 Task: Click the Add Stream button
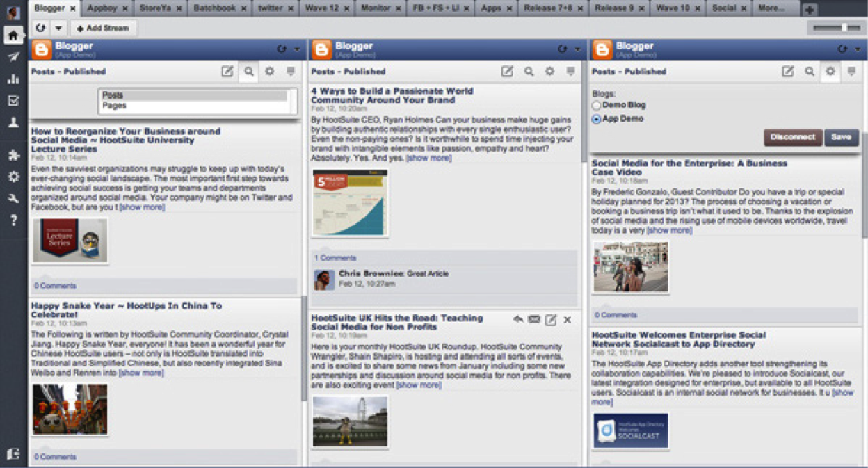(103, 29)
